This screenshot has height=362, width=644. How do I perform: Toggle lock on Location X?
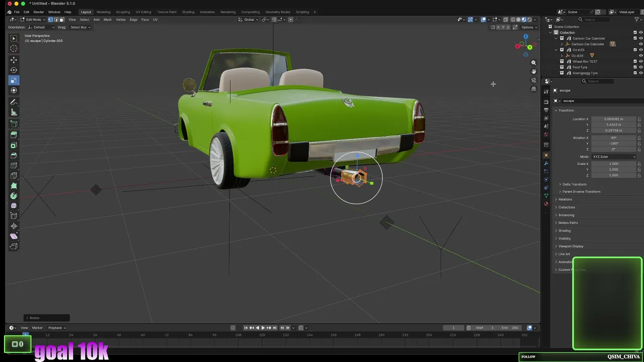point(639,119)
